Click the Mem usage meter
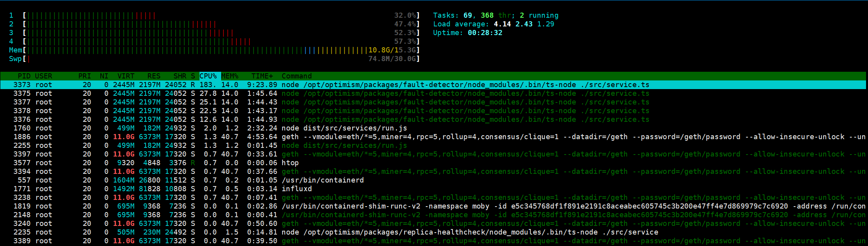868x246 pixels. tap(214, 50)
